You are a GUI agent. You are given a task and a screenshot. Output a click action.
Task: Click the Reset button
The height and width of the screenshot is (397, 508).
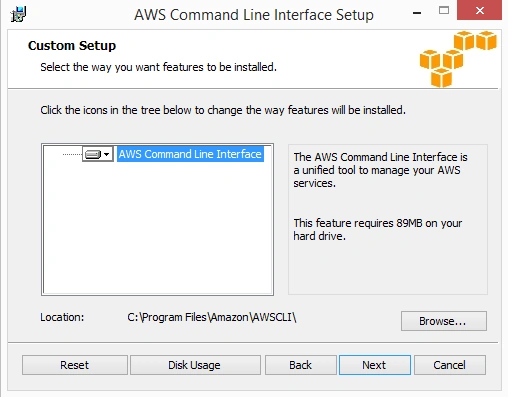coord(75,365)
